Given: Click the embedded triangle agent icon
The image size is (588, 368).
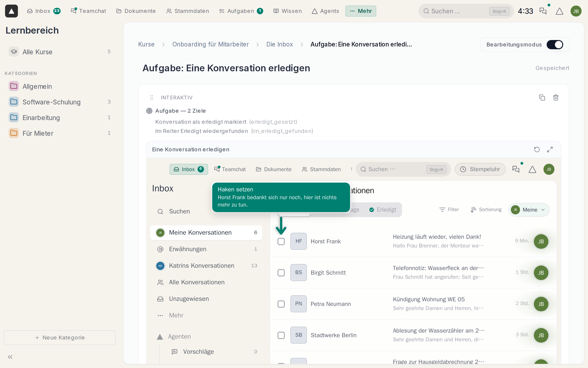Looking at the screenshot, I should pos(532,170).
